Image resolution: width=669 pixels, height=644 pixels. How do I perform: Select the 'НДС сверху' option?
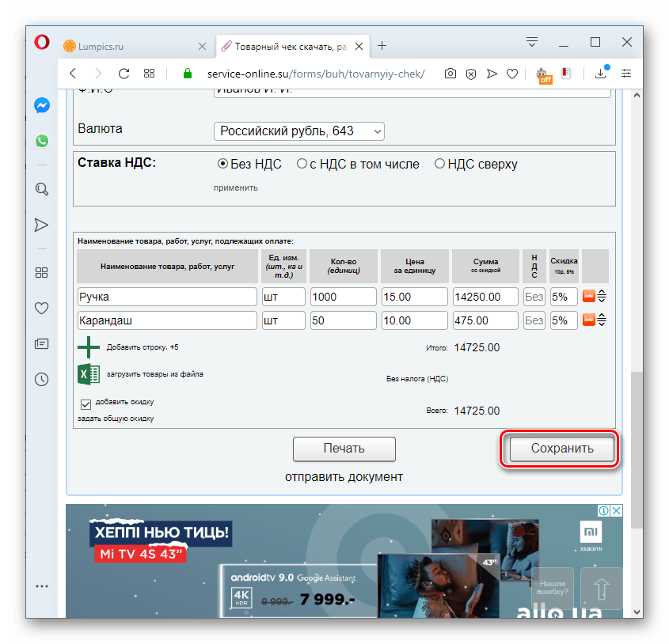(x=439, y=164)
